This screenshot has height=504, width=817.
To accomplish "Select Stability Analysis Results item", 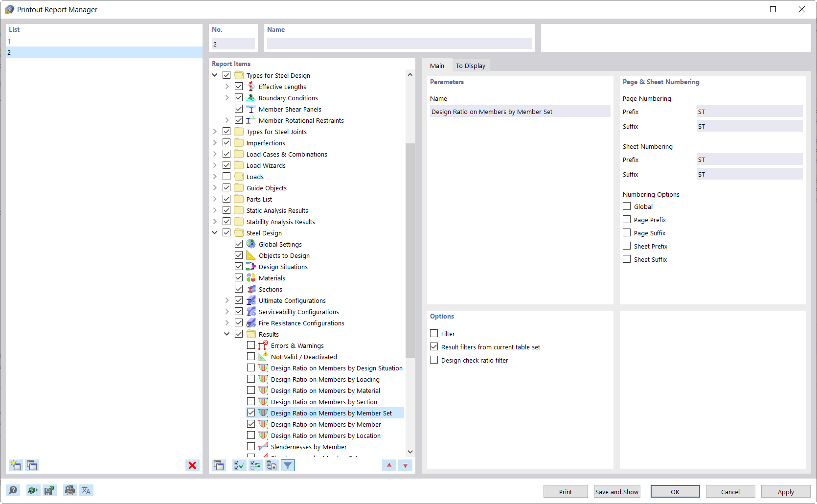I will 281,222.
